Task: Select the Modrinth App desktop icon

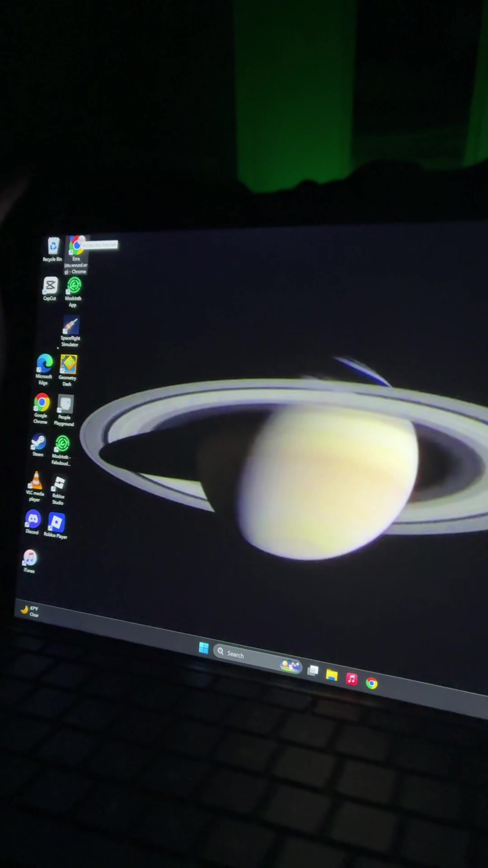Action: coord(74,292)
